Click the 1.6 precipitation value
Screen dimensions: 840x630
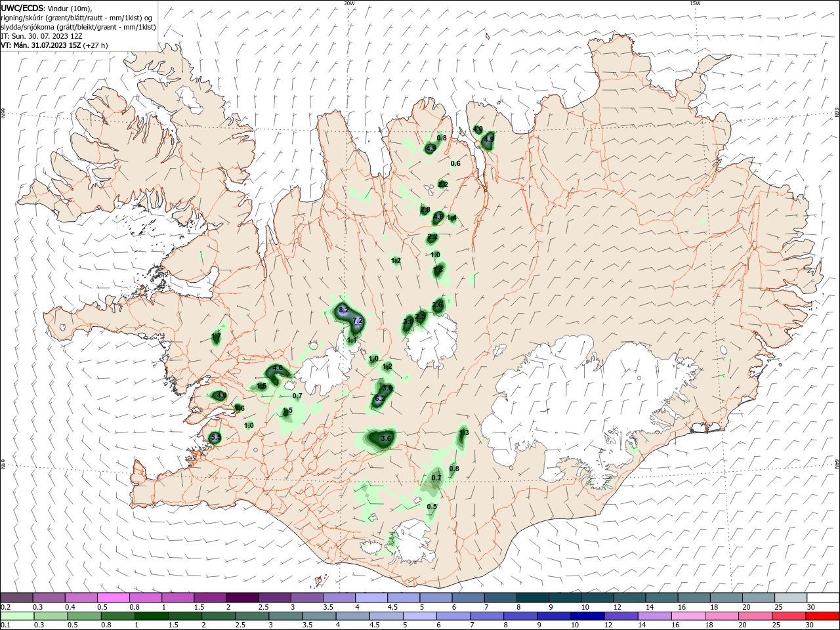click(240, 408)
